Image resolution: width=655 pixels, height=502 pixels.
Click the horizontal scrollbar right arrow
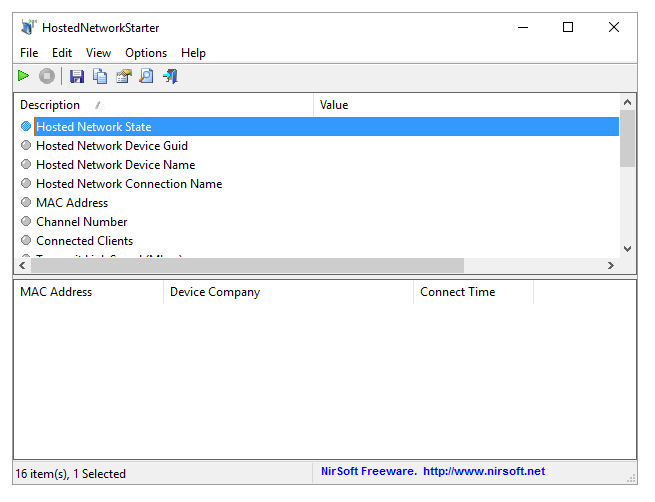[611, 266]
